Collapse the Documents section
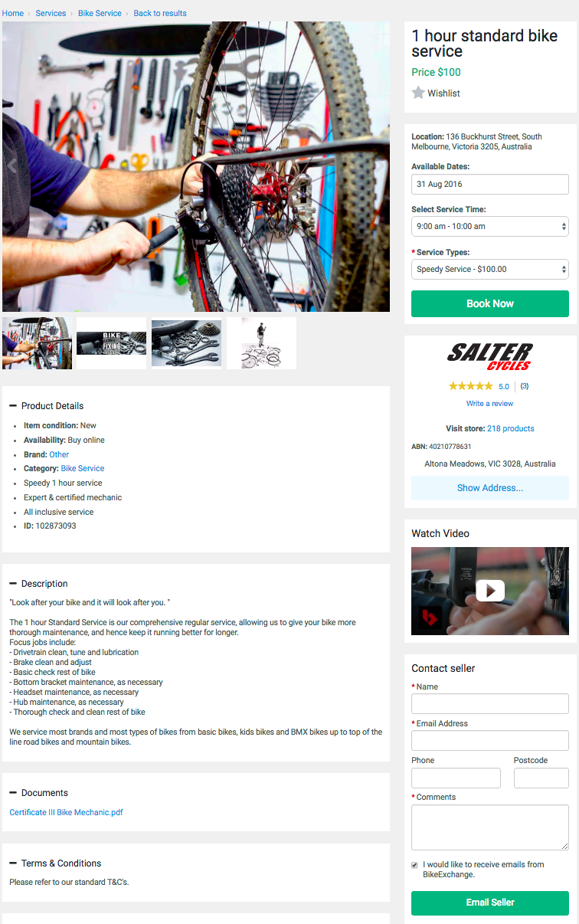 click(13, 793)
